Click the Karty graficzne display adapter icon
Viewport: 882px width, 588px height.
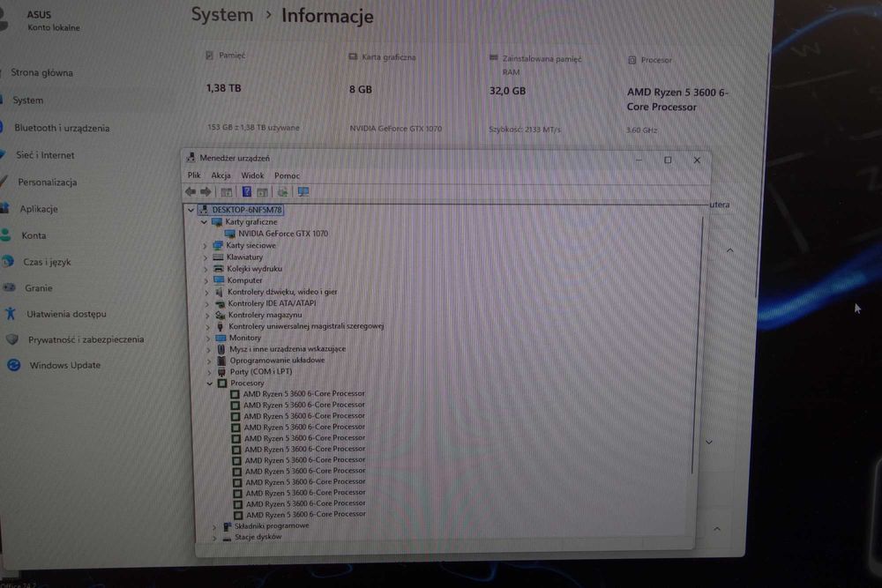tap(217, 222)
